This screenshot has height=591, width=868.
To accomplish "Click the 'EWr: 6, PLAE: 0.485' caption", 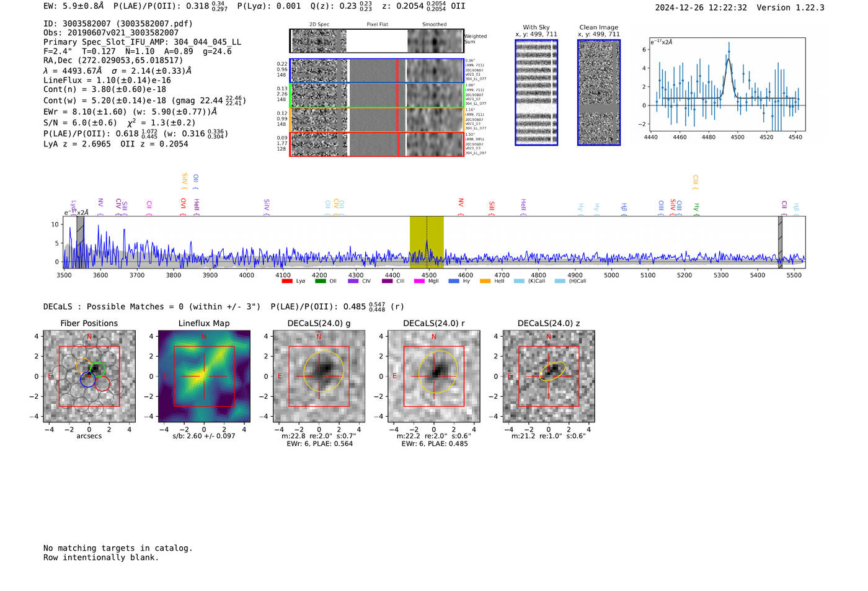I will pyautogui.click(x=435, y=444).
